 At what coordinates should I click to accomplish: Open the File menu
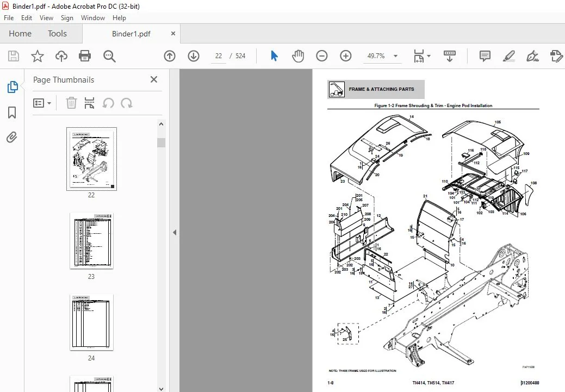[x=9, y=17]
